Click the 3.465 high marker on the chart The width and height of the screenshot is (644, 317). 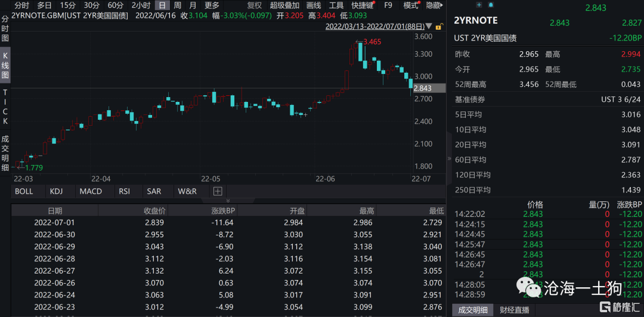pyautogui.click(x=373, y=42)
